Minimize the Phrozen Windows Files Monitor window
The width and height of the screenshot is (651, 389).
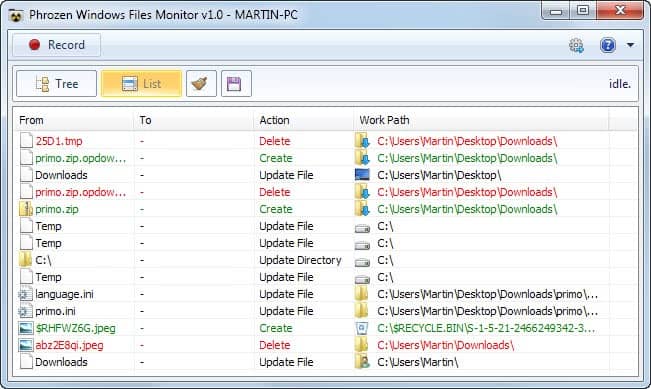tap(556, 10)
